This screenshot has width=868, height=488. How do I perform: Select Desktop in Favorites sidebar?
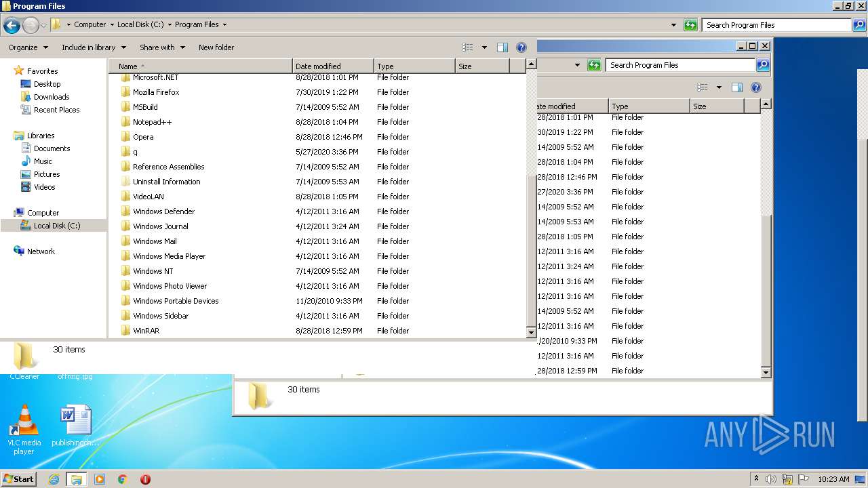tap(47, 84)
